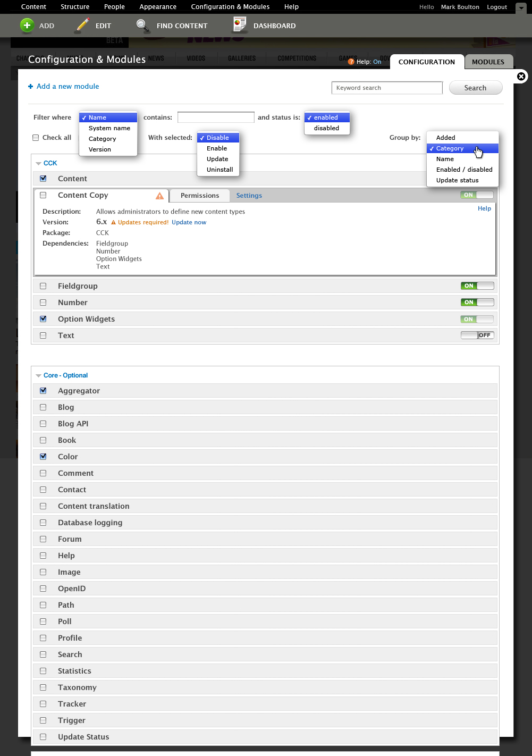The width and height of the screenshot is (532, 756).
Task: Check the Update Status checkbox
Action: (x=43, y=737)
